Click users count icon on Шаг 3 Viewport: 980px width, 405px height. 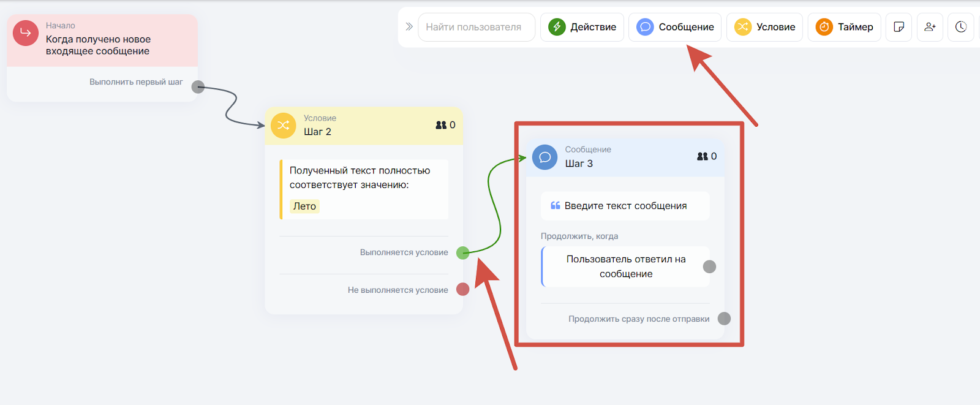[703, 156]
